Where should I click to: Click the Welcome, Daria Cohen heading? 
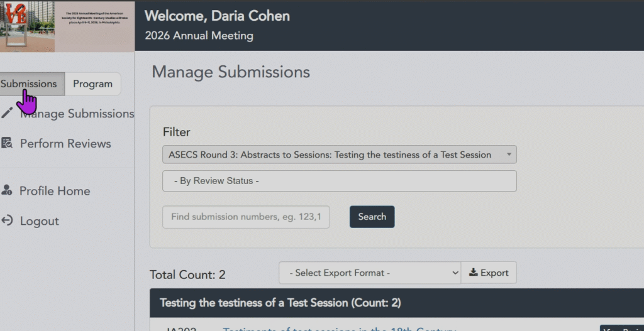tap(217, 16)
